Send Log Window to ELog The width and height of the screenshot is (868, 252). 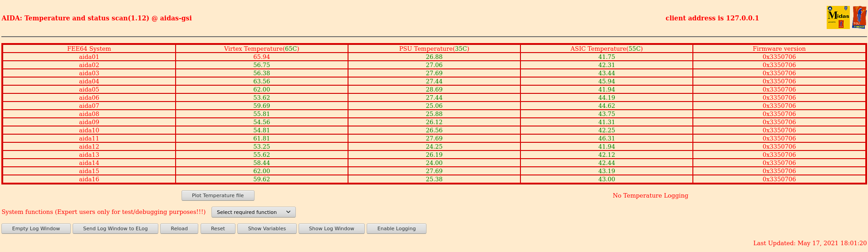[115, 228]
